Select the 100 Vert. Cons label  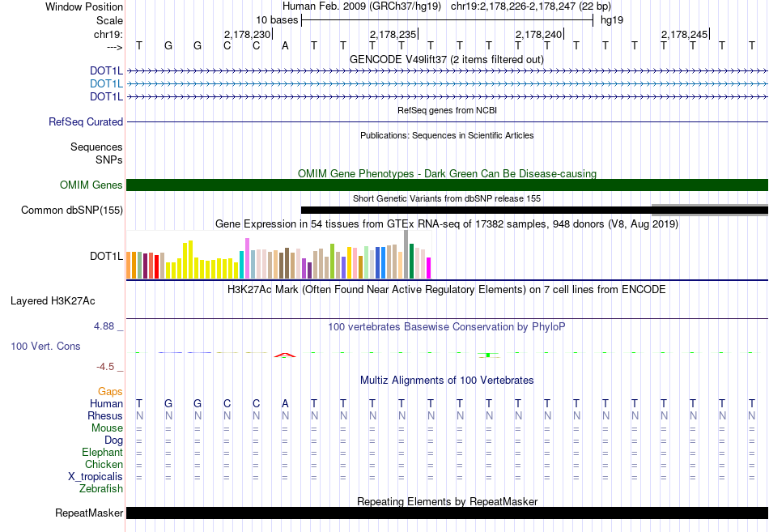tap(45, 347)
